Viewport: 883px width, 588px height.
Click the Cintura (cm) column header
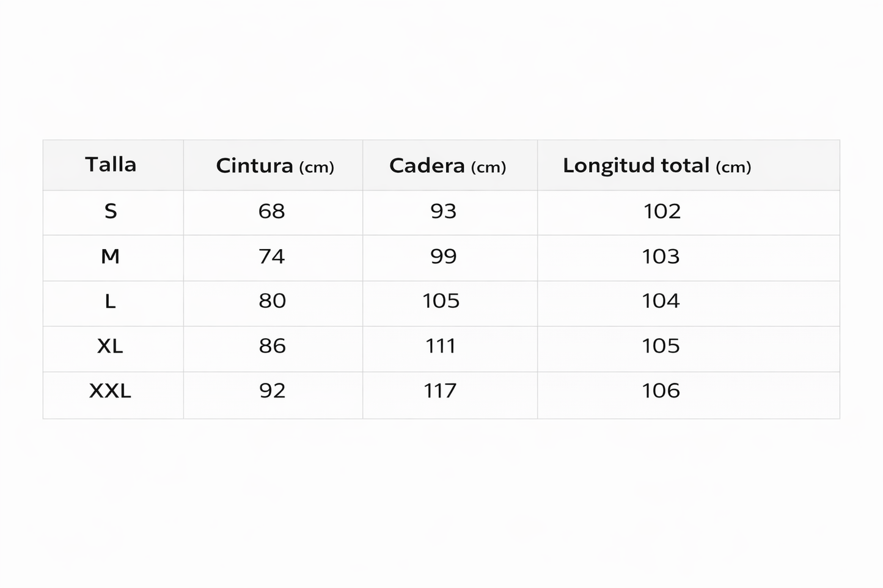pyautogui.click(x=275, y=165)
